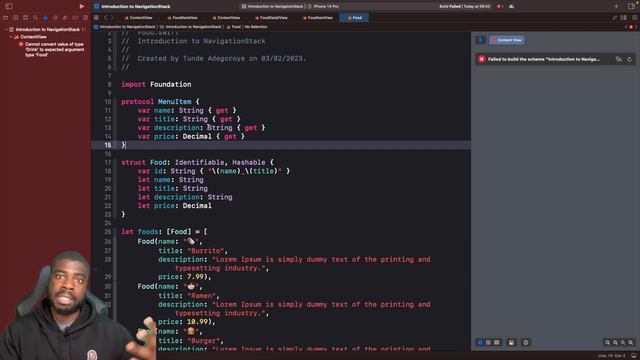
Task: Click the editor review changes icon
Action: coord(615,18)
